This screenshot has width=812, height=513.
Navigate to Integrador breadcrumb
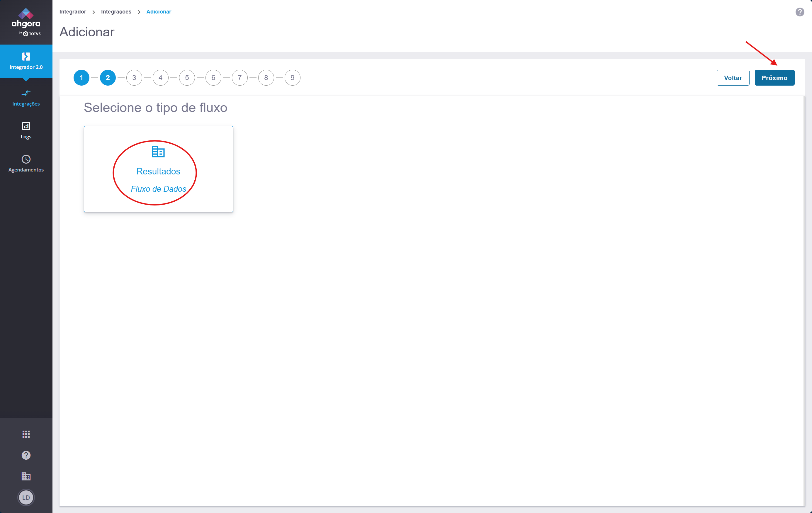click(x=72, y=12)
